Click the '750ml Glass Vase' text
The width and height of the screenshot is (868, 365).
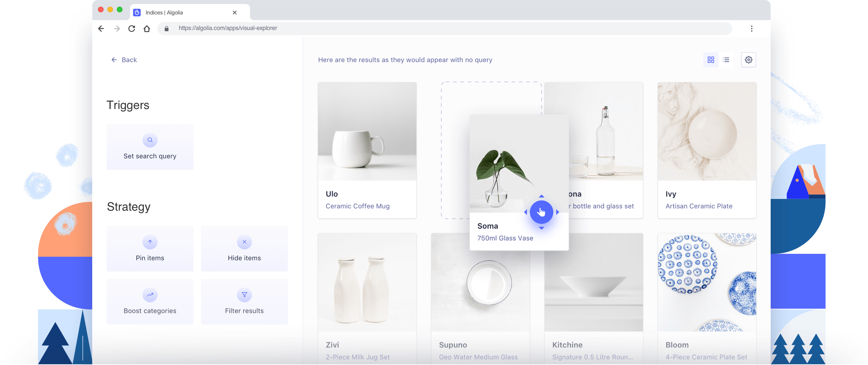[505, 238]
